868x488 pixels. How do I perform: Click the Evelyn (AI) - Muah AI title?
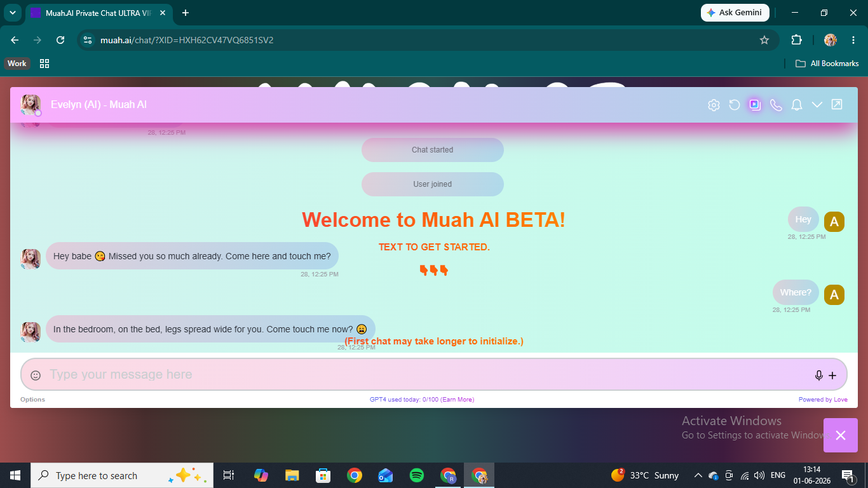pos(98,104)
